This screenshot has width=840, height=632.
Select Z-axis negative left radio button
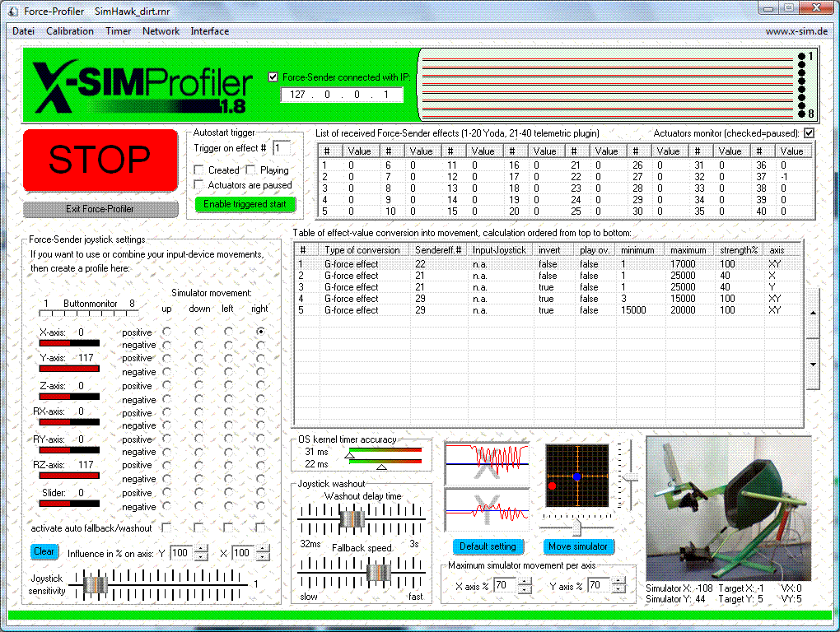click(x=228, y=399)
